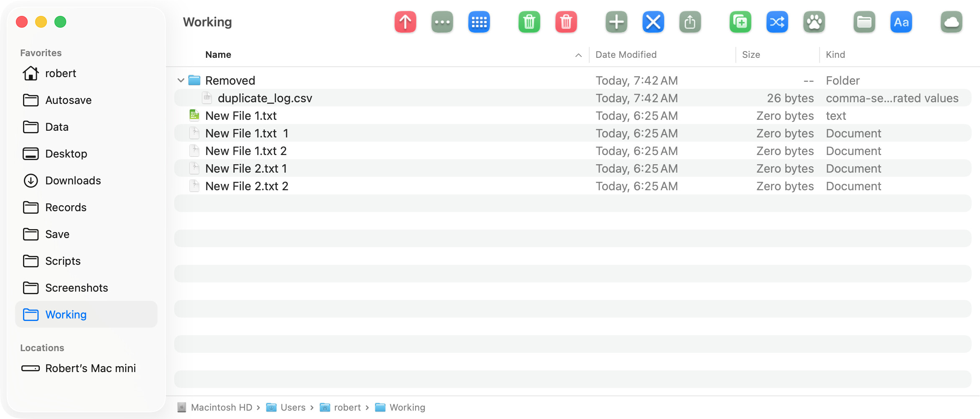The width and height of the screenshot is (980, 419).
Task: Open Downloads in the sidebar
Action: point(73,181)
